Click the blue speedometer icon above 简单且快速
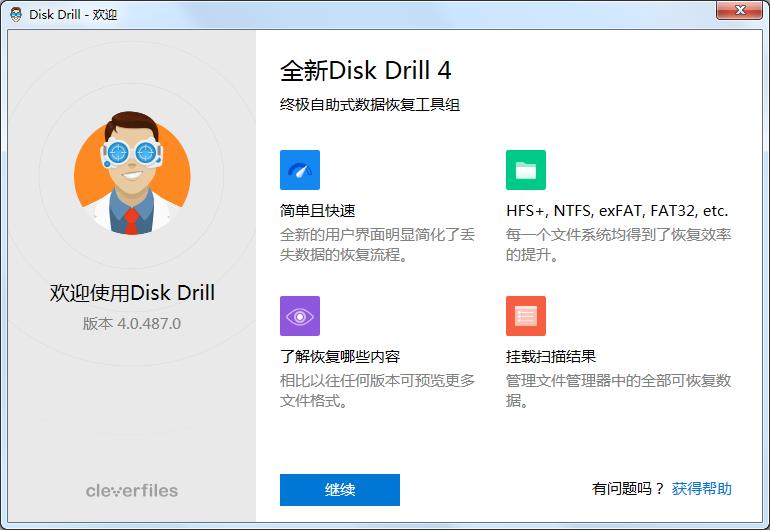This screenshot has width=770, height=530. coord(300,170)
